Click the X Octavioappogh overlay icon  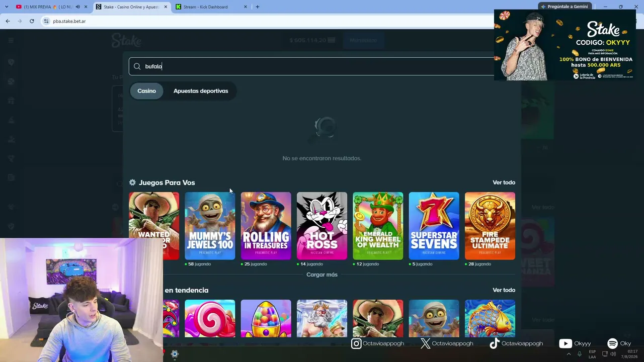[426, 343]
